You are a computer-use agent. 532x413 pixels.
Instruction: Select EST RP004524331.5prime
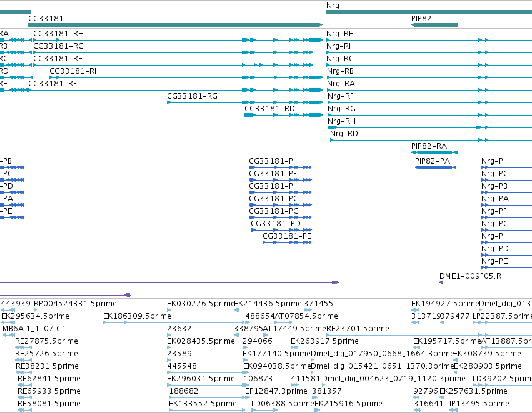click(75, 304)
